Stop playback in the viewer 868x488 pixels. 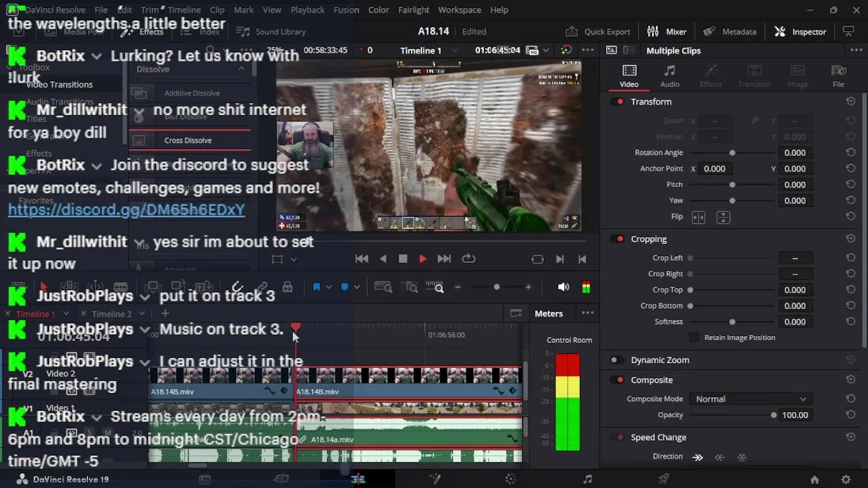pyautogui.click(x=403, y=259)
